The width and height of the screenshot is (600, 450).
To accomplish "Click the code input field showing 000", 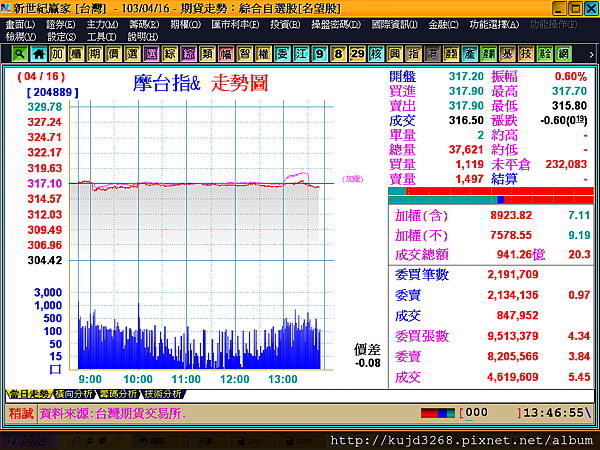I will (x=490, y=412).
